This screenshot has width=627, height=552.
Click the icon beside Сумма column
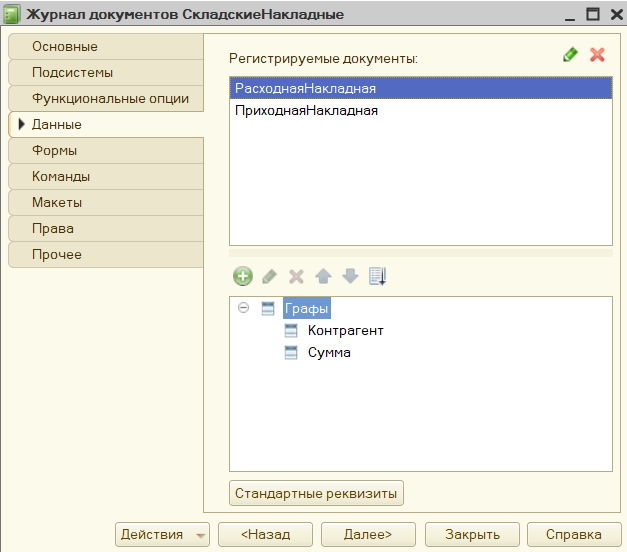(x=291, y=352)
